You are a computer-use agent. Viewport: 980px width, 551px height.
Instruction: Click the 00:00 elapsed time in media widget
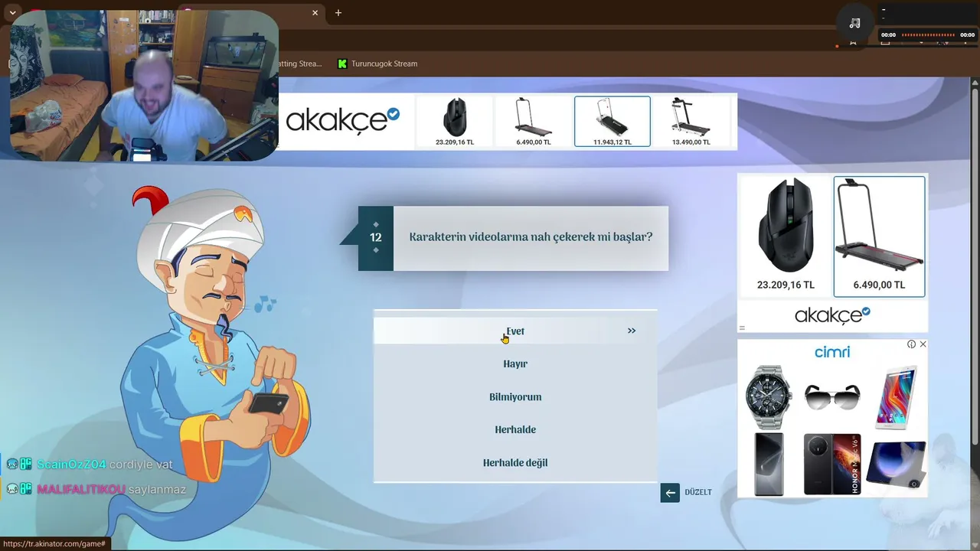888,34
